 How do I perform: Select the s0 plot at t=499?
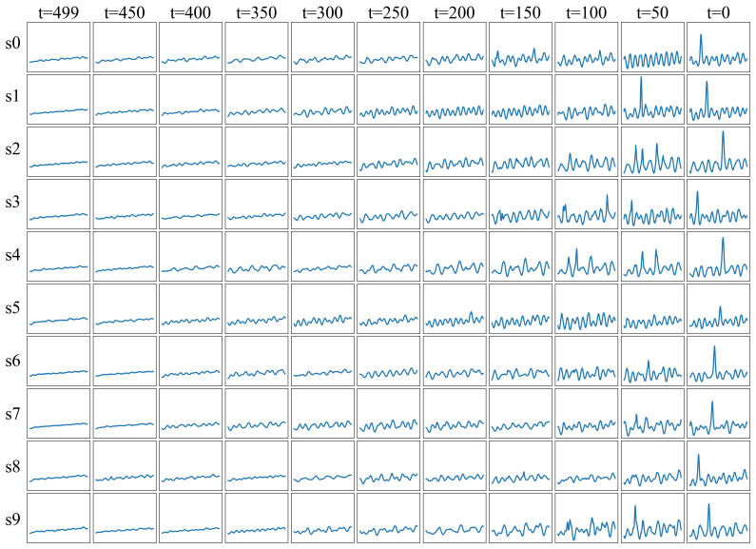point(58,48)
